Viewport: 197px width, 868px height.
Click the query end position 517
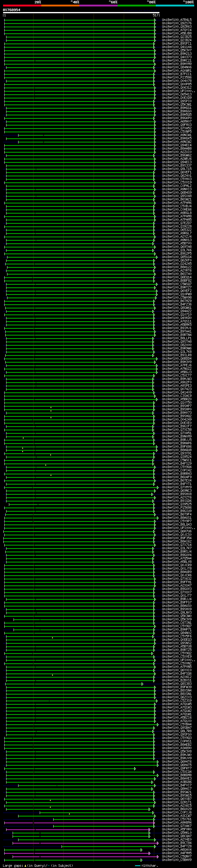[155, 15]
